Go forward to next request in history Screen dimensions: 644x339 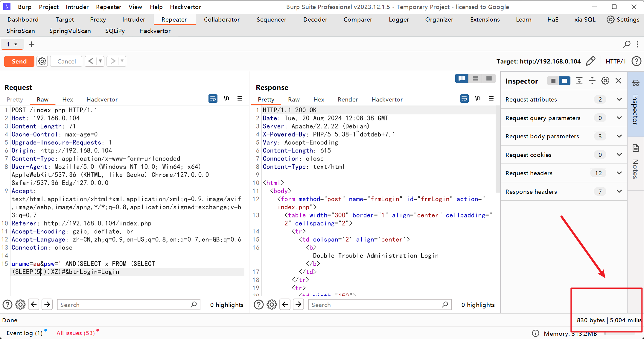(113, 61)
